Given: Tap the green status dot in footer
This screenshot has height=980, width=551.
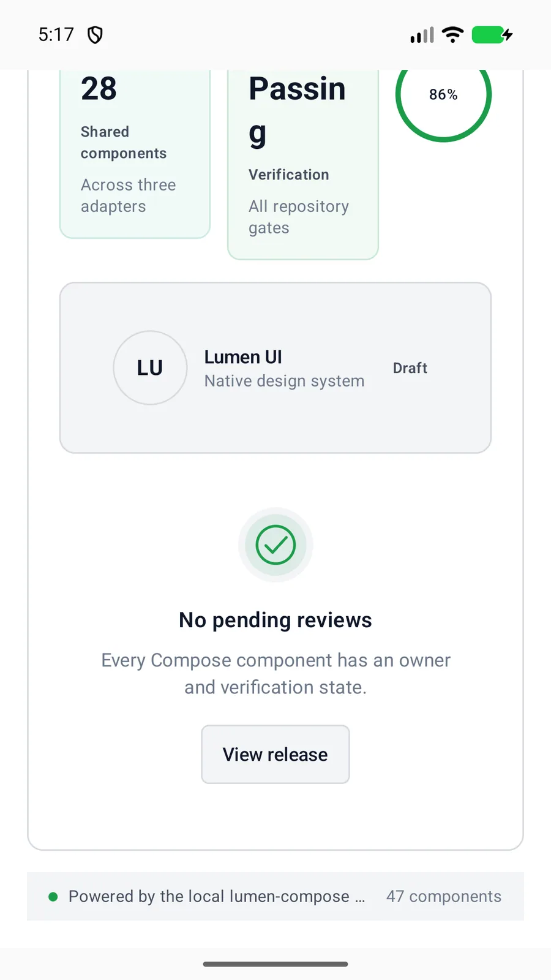Looking at the screenshot, I should coord(53,897).
